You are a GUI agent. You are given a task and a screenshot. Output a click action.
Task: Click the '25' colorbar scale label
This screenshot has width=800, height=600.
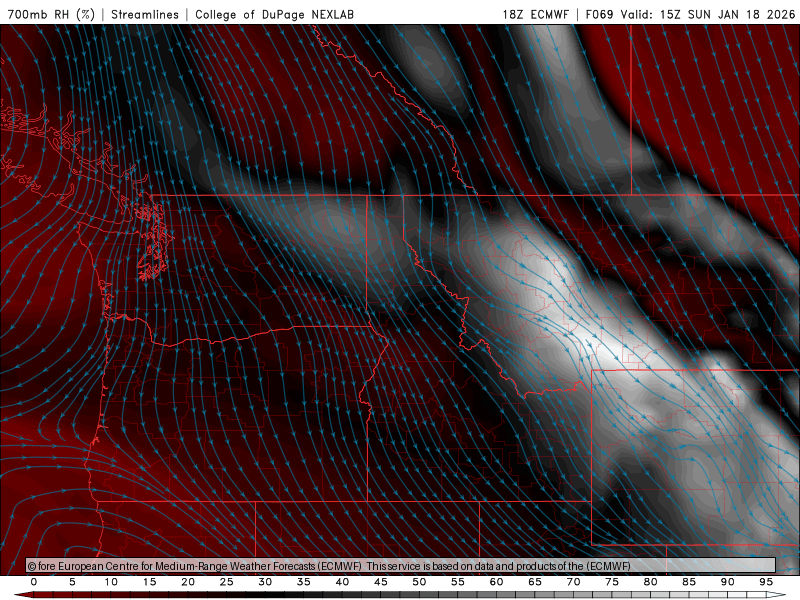point(227,582)
